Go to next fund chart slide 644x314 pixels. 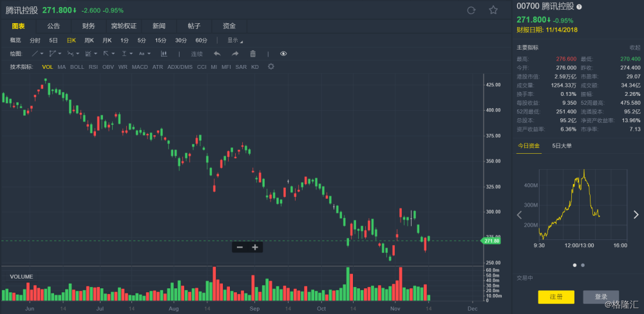(x=636, y=215)
